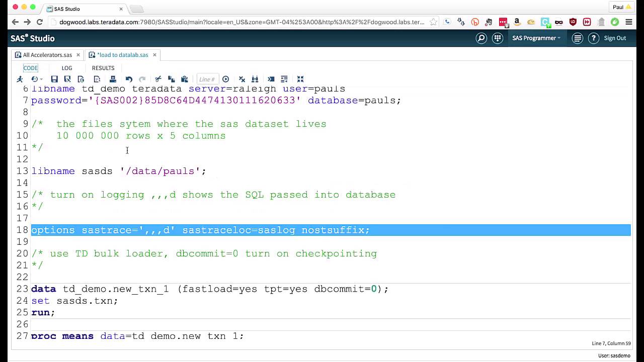The height and width of the screenshot is (362, 644).
Task: Click the browser address bar URL
Action: pos(242,22)
